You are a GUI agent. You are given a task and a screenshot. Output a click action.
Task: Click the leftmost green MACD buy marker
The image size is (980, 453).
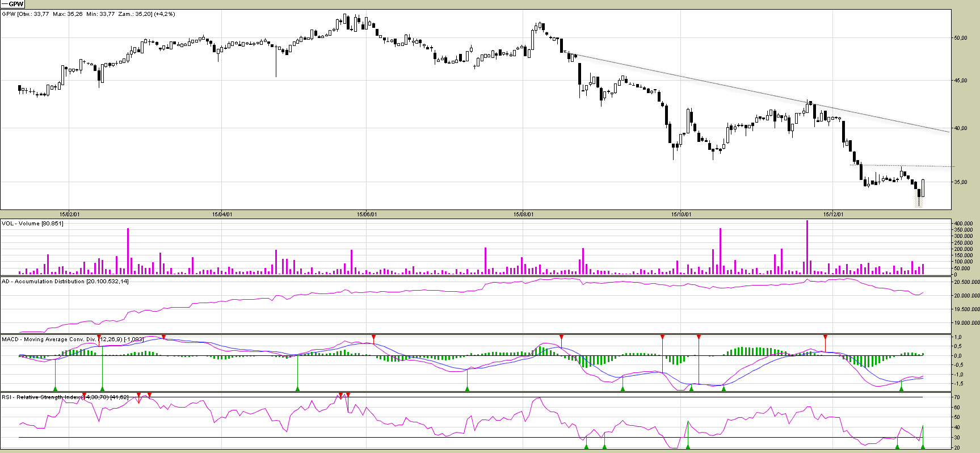point(55,388)
